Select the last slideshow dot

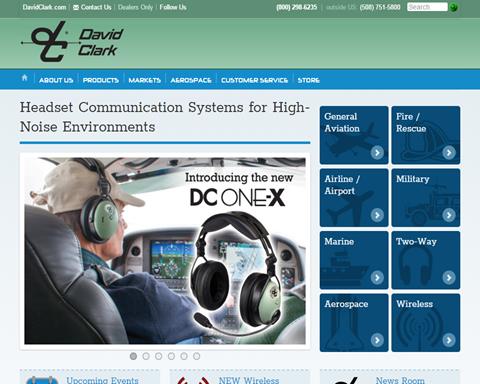(x=197, y=356)
